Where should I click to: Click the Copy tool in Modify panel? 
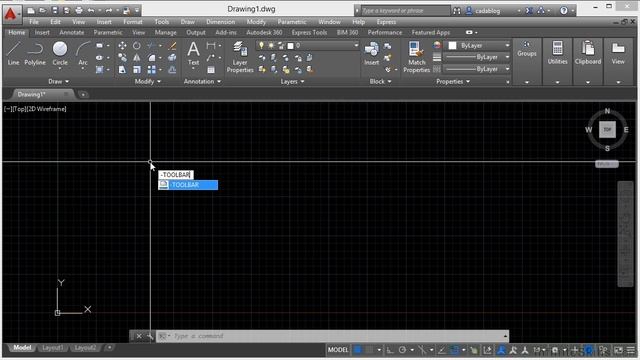[122, 58]
